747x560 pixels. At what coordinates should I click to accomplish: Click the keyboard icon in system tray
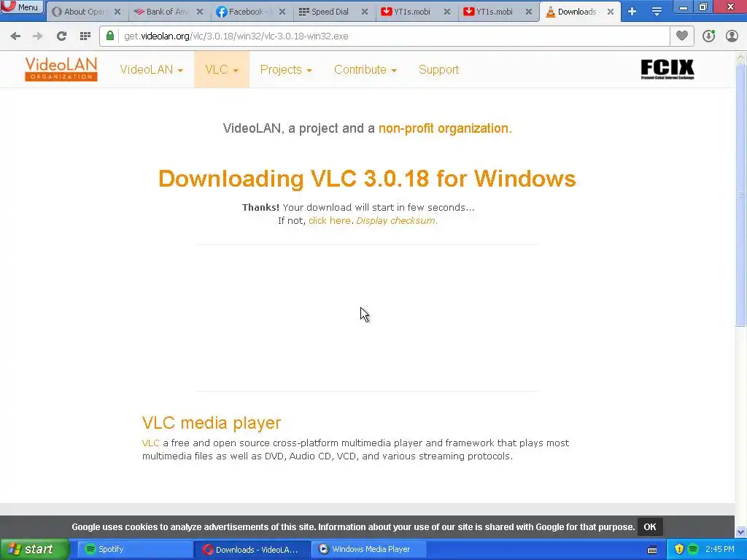coord(652,550)
